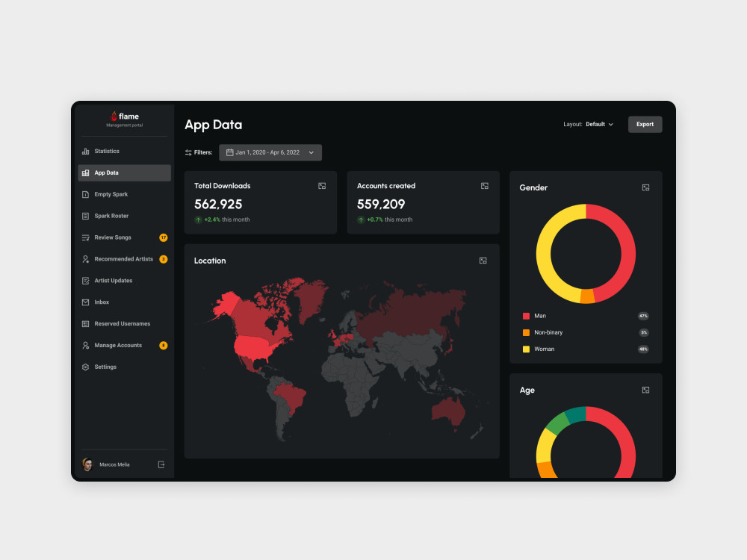Screen dimensions: 747x560
Task: Click the Filters sliders icon
Action: click(x=188, y=152)
